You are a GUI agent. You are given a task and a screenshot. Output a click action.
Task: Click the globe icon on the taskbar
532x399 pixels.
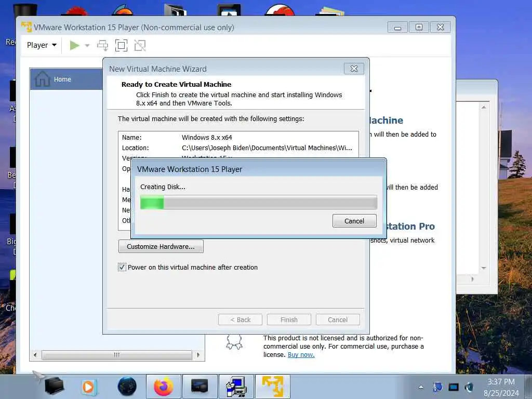coord(127,387)
